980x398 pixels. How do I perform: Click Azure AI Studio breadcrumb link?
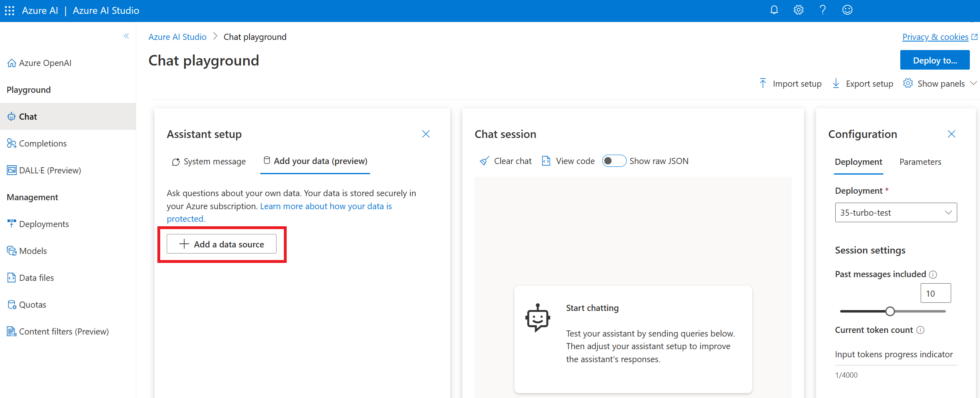(177, 37)
